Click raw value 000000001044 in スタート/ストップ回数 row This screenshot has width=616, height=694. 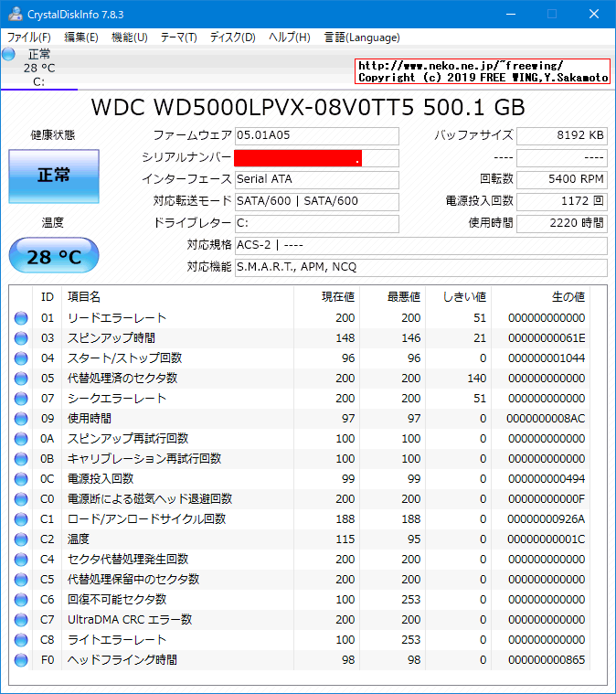coord(547,358)
